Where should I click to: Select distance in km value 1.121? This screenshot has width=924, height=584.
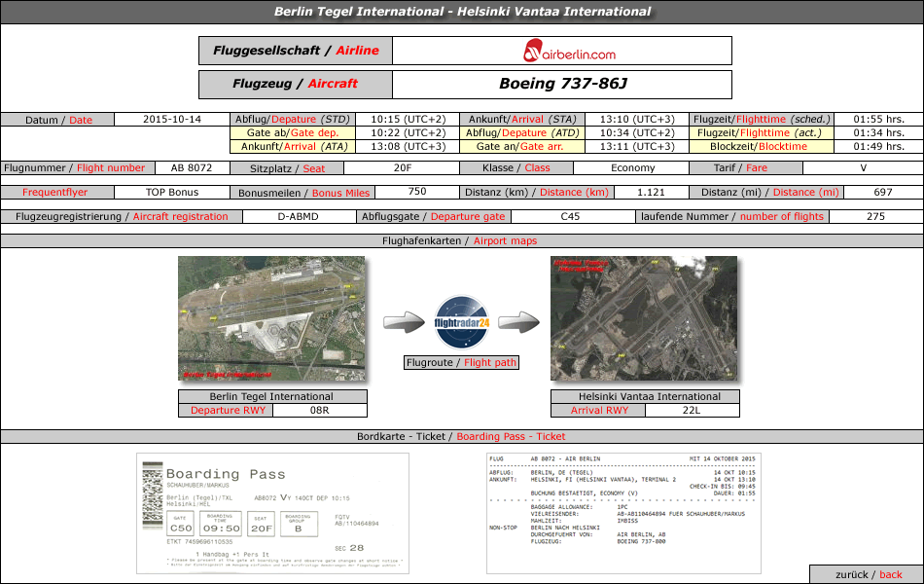[x=651, y=192]
